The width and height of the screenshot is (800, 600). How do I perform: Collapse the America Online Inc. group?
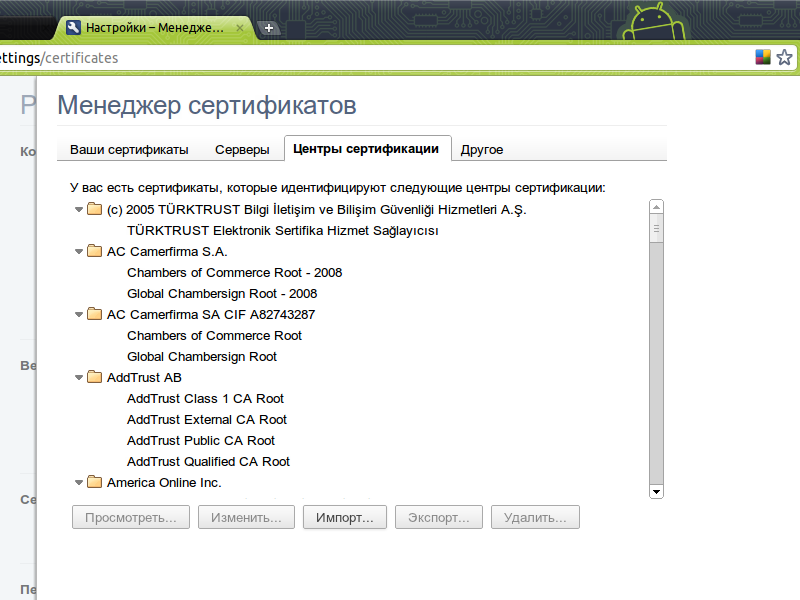[x=79, y=483]
